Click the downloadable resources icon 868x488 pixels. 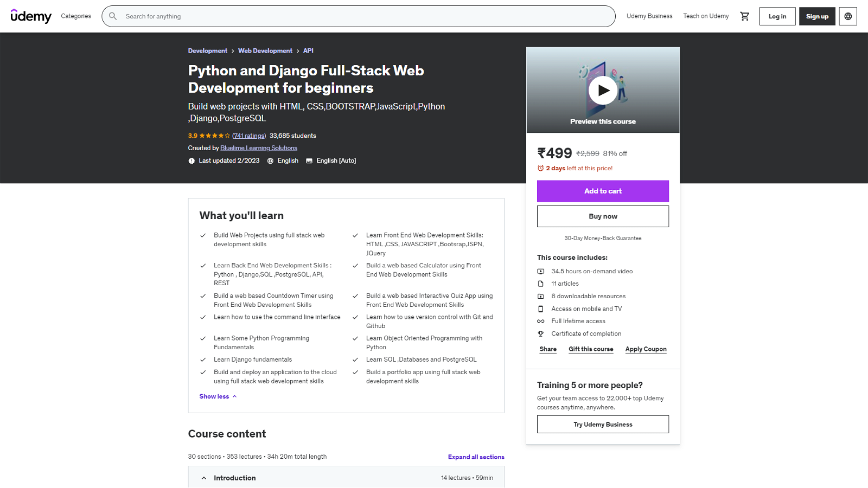[540, 296]
